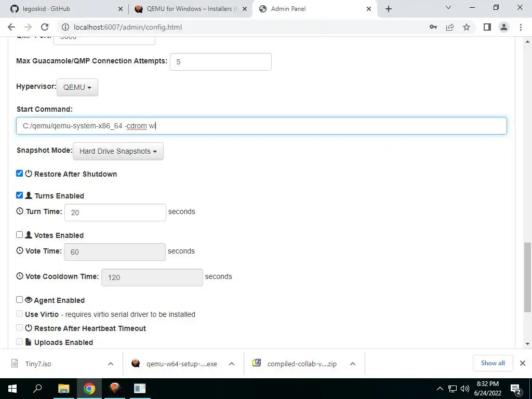Toggle Restore After Heartbeat Timeout checkbox

19,327
